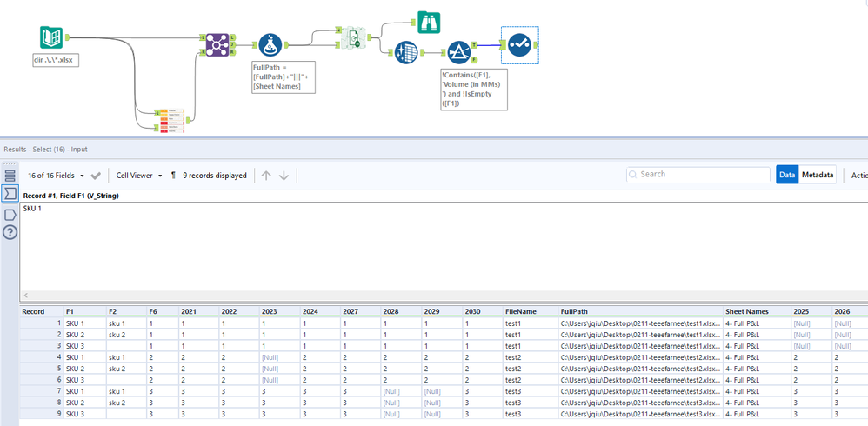Switch to the Data tab

(x=787, y=175)
